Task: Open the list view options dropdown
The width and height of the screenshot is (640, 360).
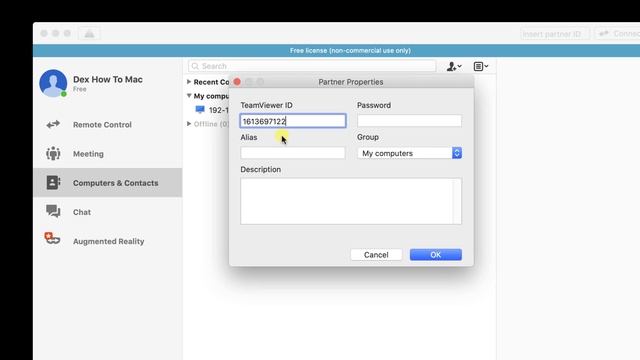Action: (x=481, y=66)
